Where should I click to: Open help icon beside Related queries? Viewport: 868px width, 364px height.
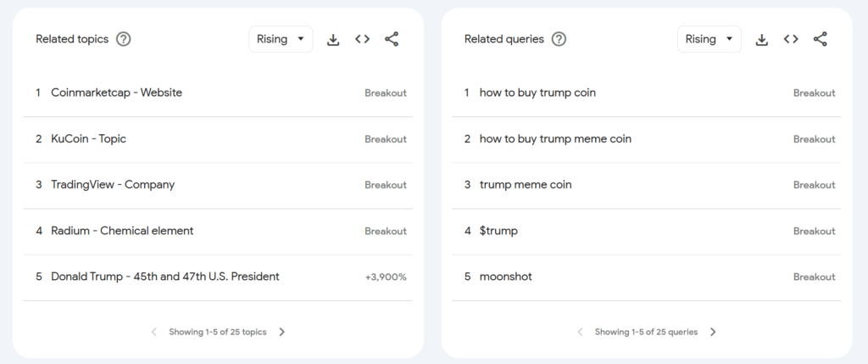pos(559,39)
